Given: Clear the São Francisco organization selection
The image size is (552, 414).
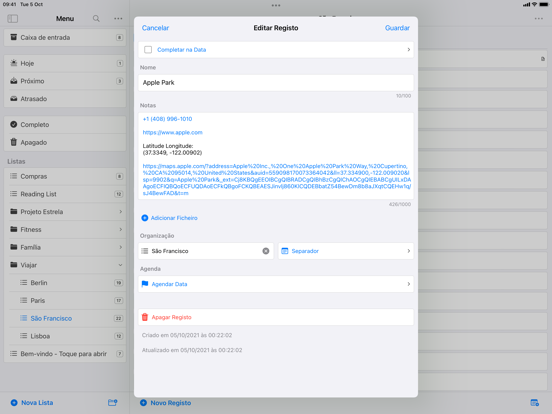Looking at the screenshot, I should tap(266, 251).
